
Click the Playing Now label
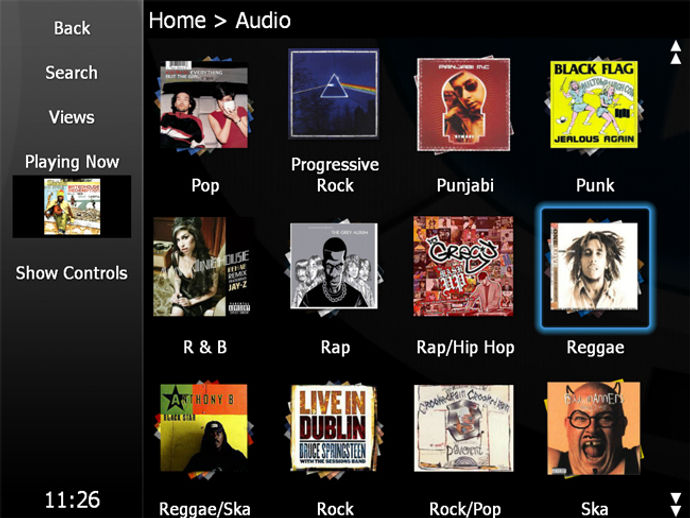[x=72, y=162]
